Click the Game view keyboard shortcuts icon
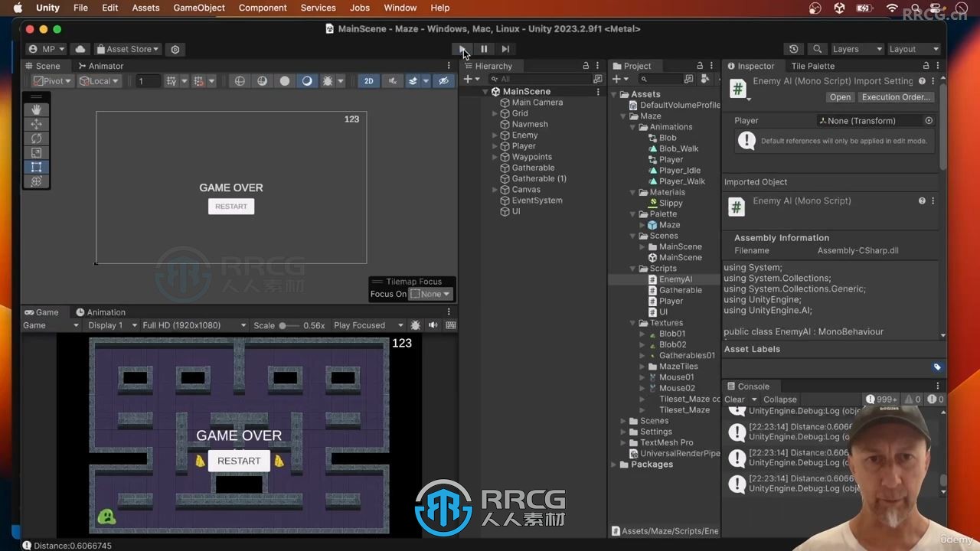This screenshot has width=980, height=551. pos(451,325)
